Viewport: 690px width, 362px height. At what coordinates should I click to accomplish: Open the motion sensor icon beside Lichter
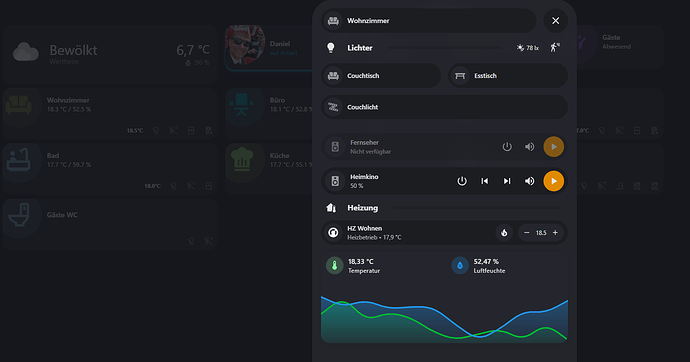(555, 48)
